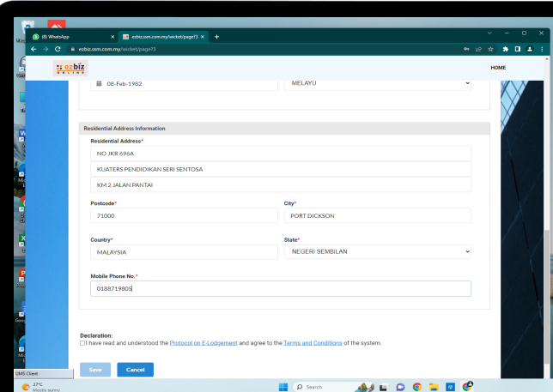
Task: Open the Protocol on E-Lodgement link
Action: (204, 343)
